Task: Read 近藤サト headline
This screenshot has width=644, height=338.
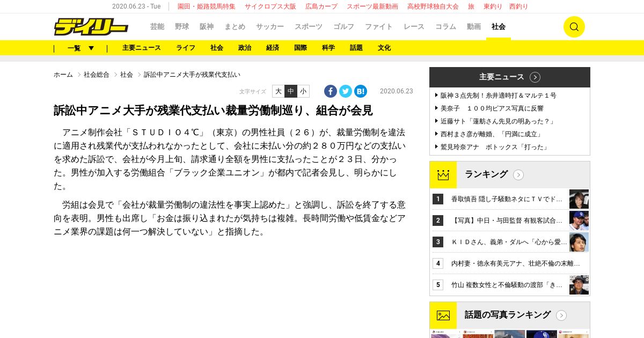Action: [497, 121]
